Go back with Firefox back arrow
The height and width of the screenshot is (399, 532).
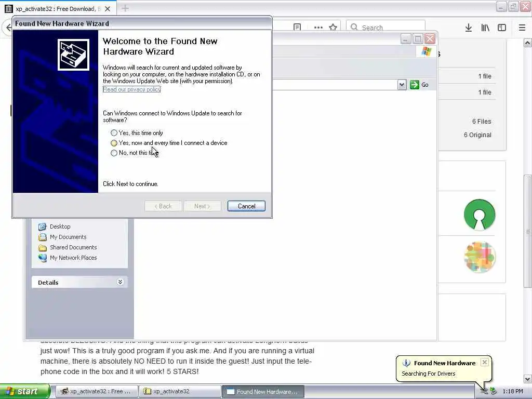pyautogui.click(x=8, y=27)
